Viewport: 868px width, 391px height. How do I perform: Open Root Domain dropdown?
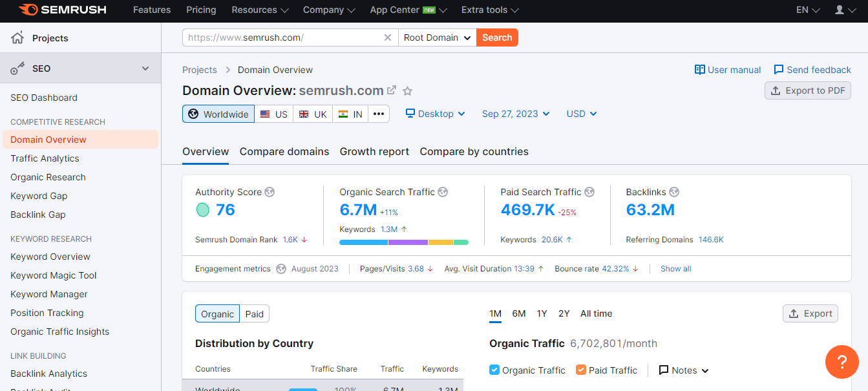[x=438, y=37]
